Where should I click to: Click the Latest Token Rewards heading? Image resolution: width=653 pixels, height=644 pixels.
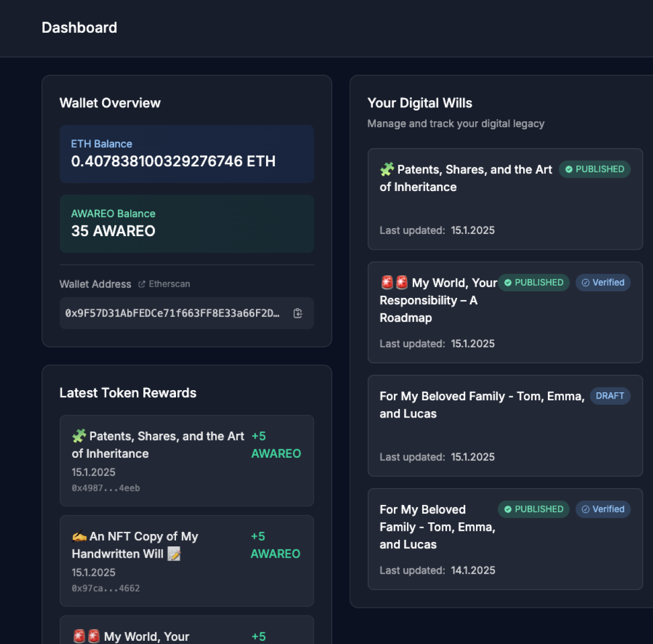coord(128,393)
